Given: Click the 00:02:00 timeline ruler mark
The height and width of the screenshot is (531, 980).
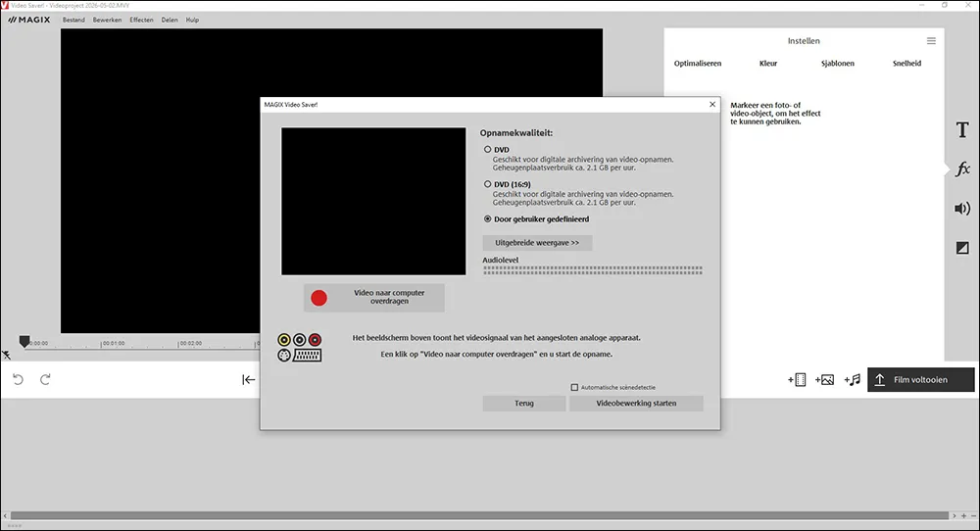Looking at the screenshot, I should tap(191, 343).
